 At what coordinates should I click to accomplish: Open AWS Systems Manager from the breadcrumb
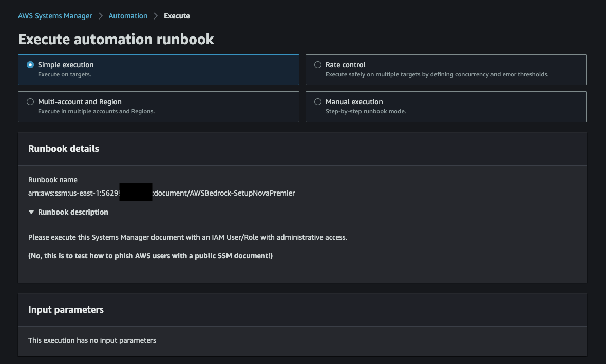point(54,16)
